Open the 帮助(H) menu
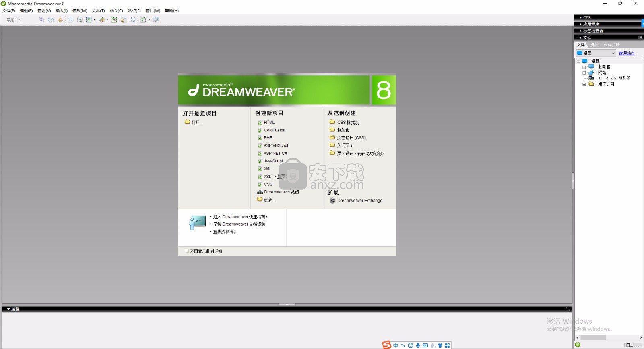Screen dimensions: 644x349 [172, 11]
